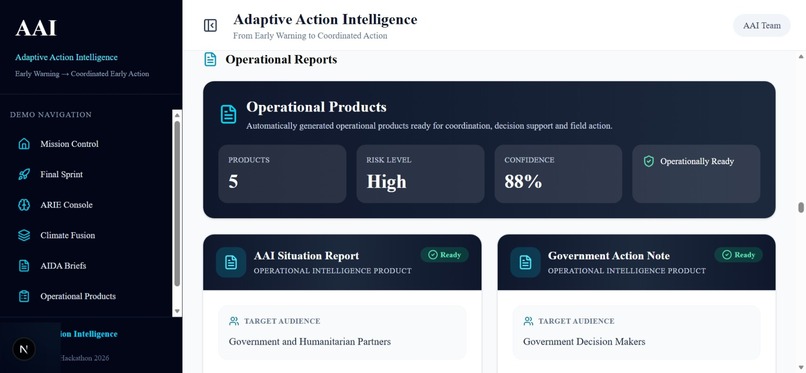Click checkmark icon in Situation Report Ready badge
Viewport: 806px width, 373px height.
[x=433, y=255]
